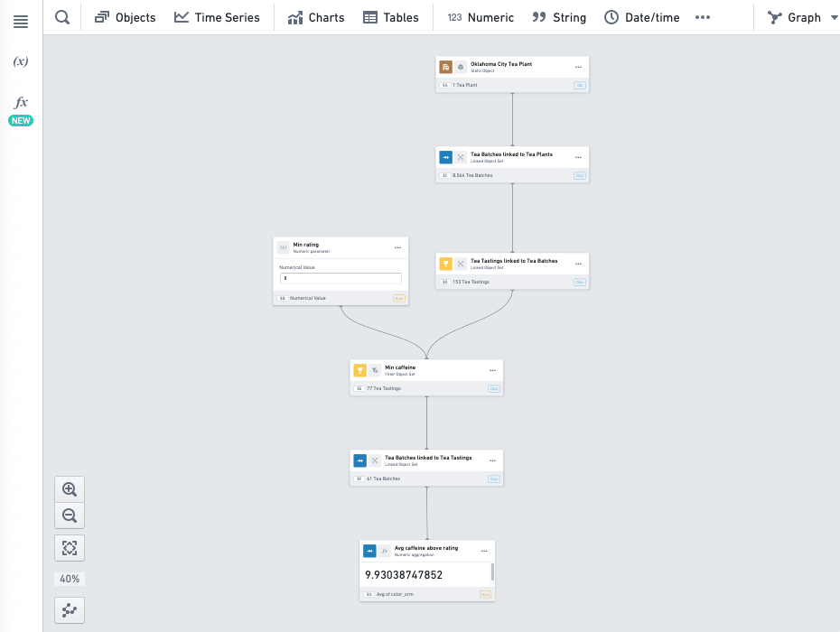Click the scrollbar in the Avg caffeine result
The width and height of the screenshot is (840, 632).
coord(492,572)
